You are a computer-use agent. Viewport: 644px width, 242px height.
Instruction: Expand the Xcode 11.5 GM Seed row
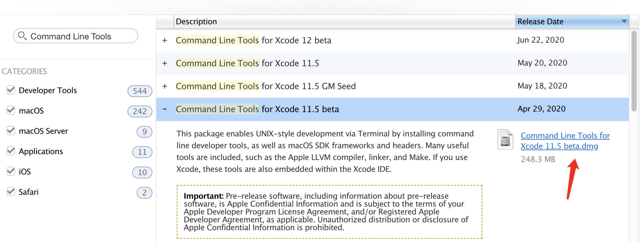click(x=165, y=86)
